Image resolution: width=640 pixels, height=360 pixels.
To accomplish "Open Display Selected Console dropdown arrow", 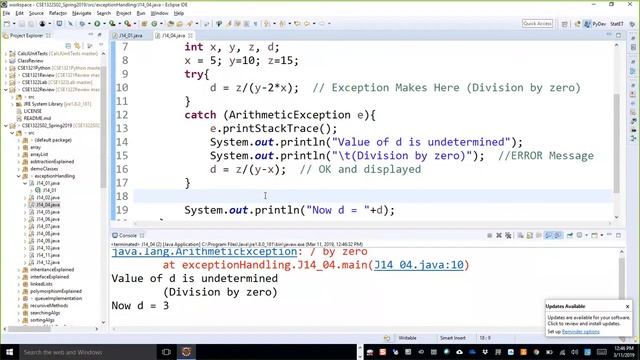I will [x=587, y=236].
